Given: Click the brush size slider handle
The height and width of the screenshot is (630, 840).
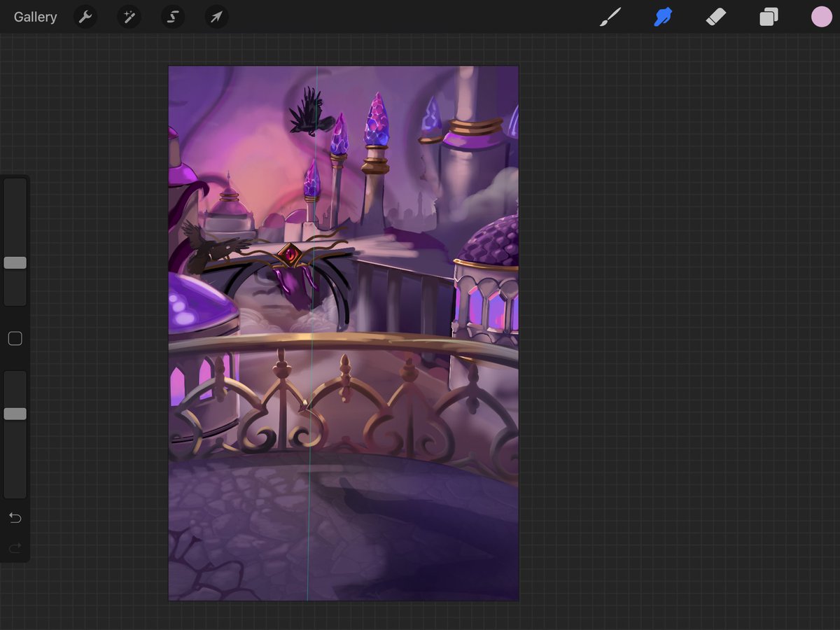Looking at the screenshot, I should 15,262.
